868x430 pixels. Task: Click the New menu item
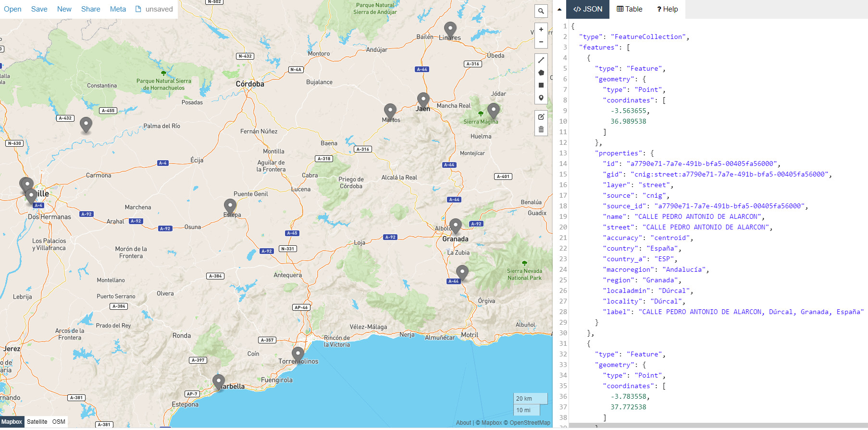(x=64, y=9)
